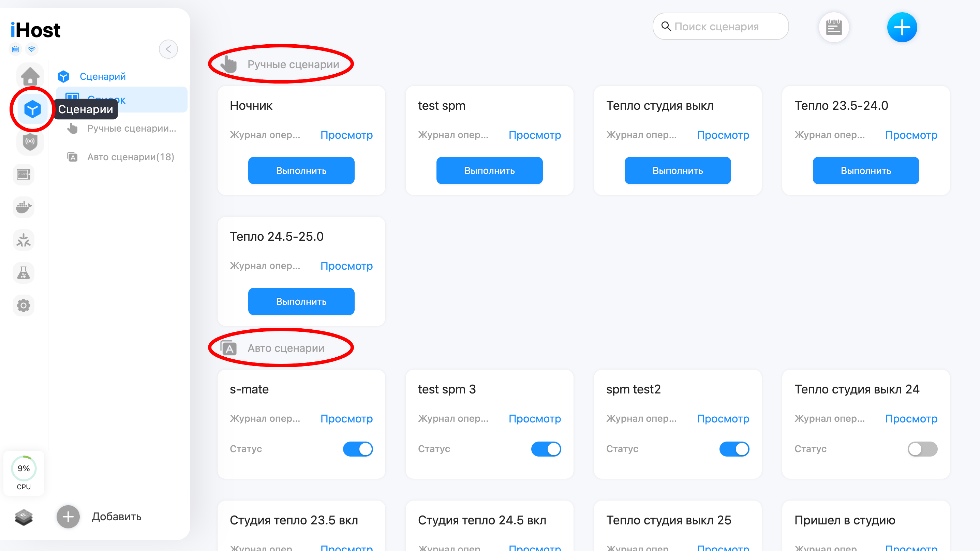Click the blue plus create scenario button

click(902, 27)
